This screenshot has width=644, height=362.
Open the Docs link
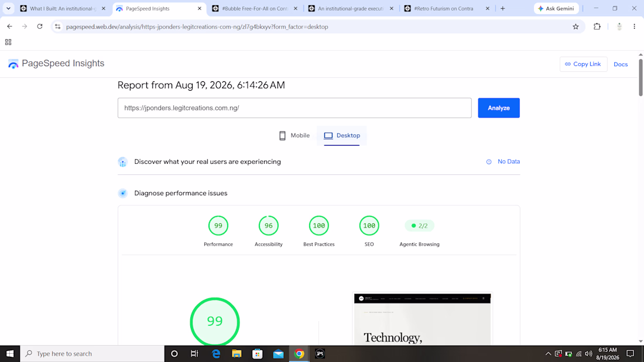(621, 64)
